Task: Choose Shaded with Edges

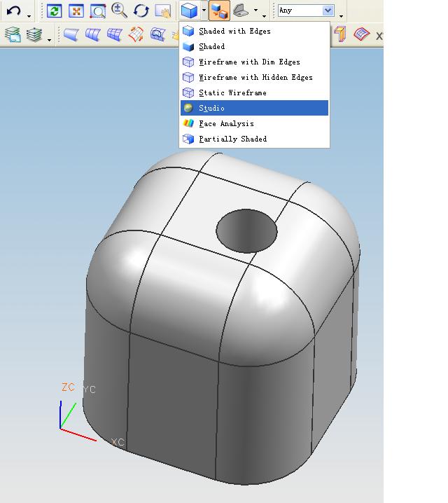Action: tap(254, 31)
